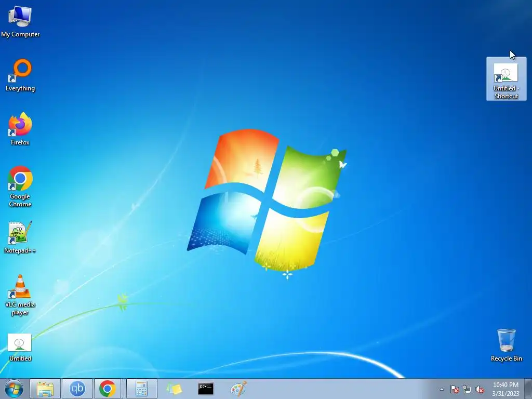Open Paint from the taskbar
The image size is (532, 399).
tap(238, 389)
